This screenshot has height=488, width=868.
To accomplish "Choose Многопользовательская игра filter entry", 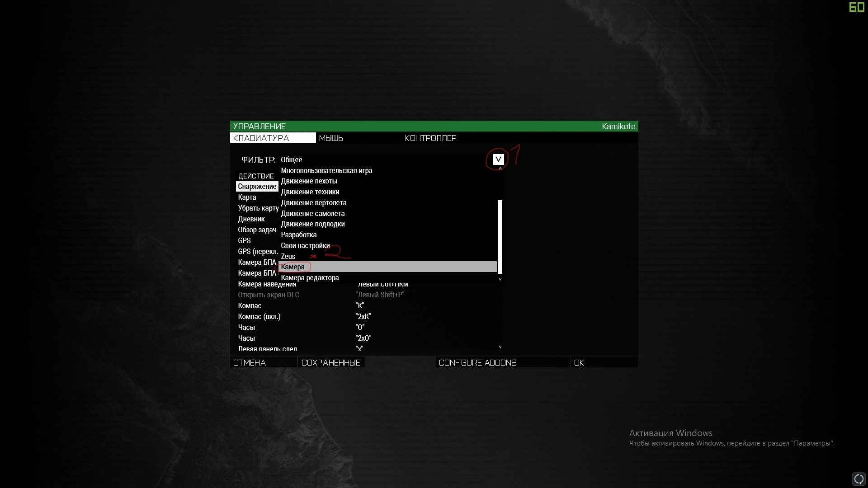I will coord(326,171).
